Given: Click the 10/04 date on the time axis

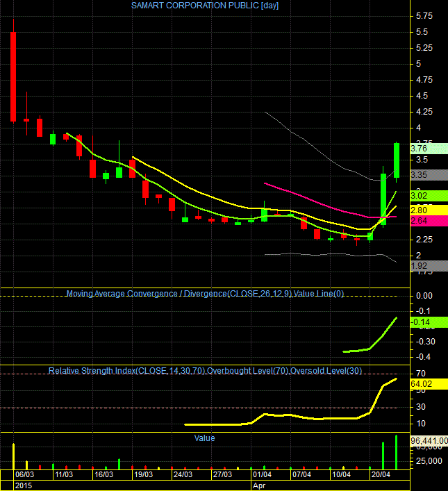Looking at the screenshot, I should (x=341, y=474).
